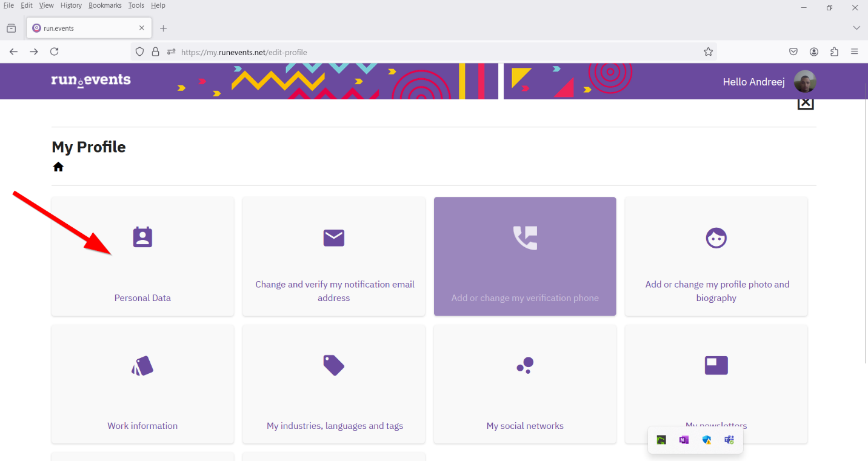Go home via the house icon
This screenshot has width=868, height=461.
pyautogui.click(x=58, y=167)
